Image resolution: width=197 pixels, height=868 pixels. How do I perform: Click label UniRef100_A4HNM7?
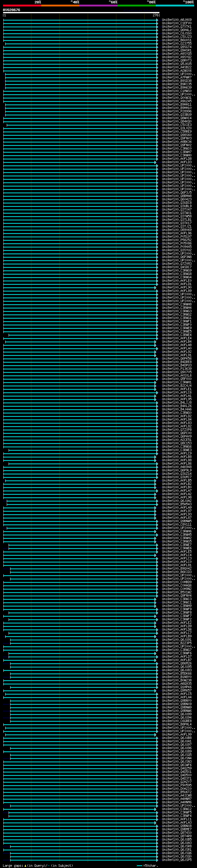point(177,799)
